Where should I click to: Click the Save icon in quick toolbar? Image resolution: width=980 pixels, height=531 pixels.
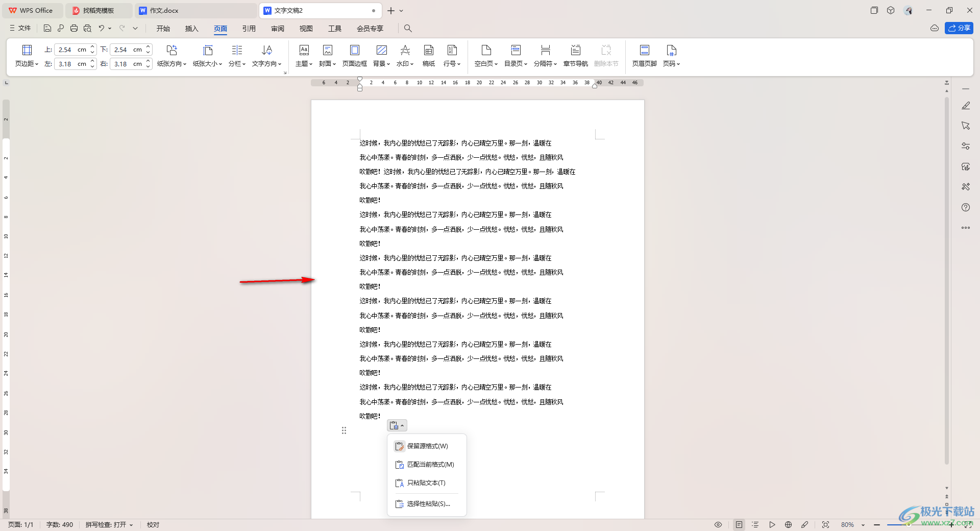click(47, 28)
